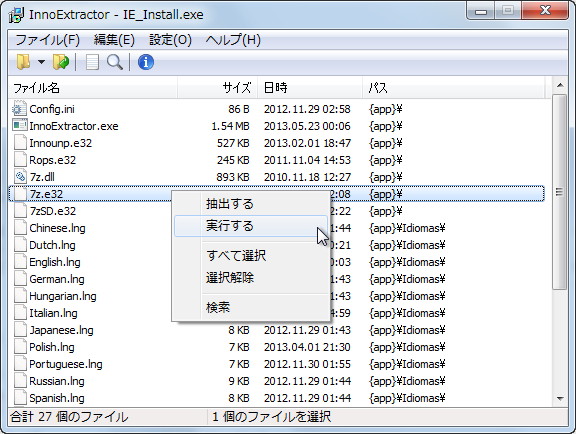This screenshot has height=434, width=576.
Task: Open the 編集(E) menu
Action: point(114,40)
